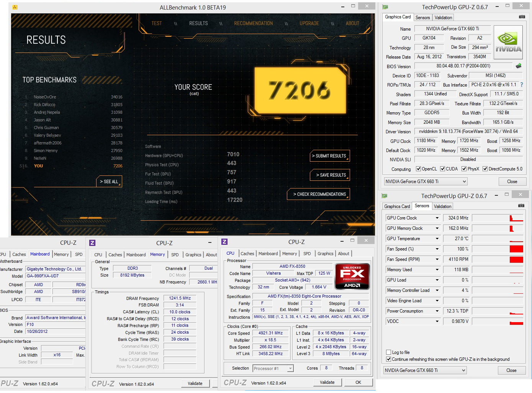Select NoiseOvOre row in top benchmarks
Image resolution: width=532 pixels, height=393 pixels.
coord(74,97)
